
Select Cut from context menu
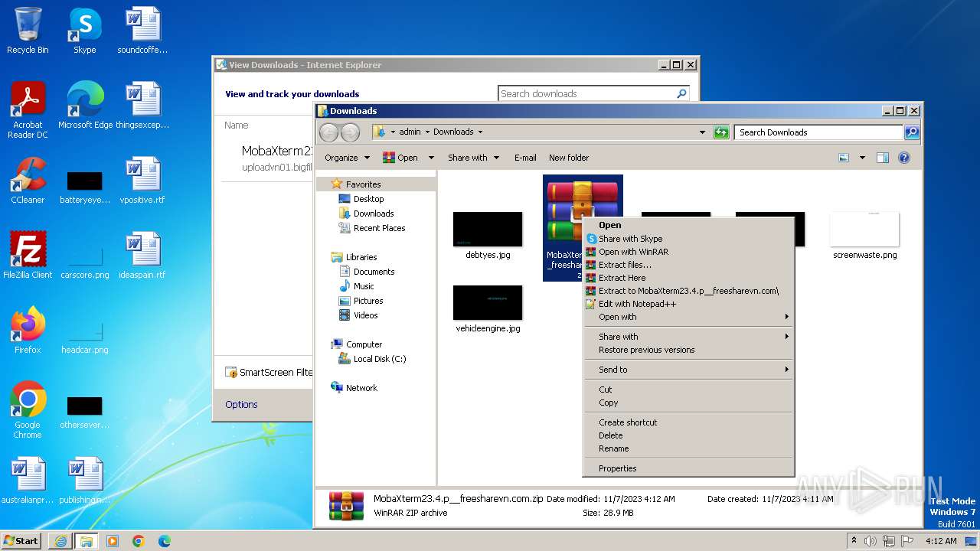click(688, 390)
